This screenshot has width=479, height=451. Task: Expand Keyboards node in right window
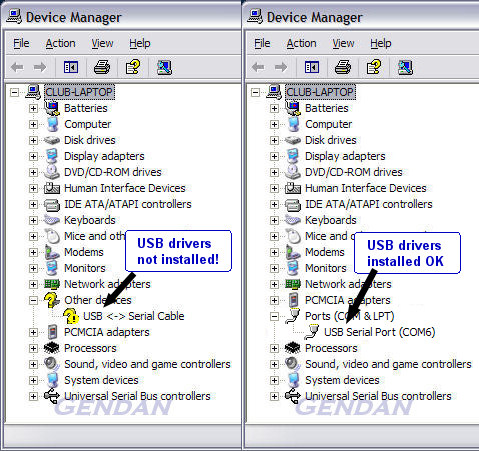[x=274, y=220]
